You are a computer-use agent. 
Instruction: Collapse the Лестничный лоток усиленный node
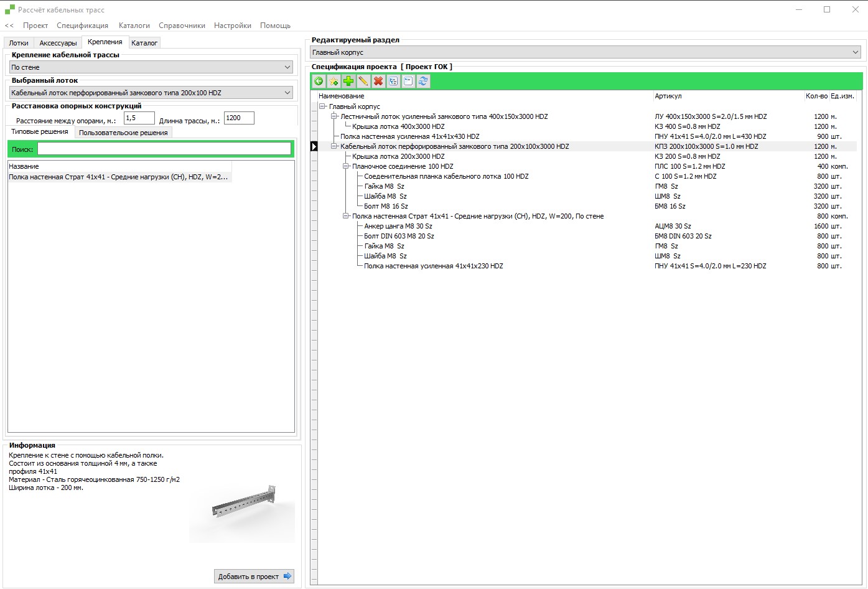click(334, 116)
